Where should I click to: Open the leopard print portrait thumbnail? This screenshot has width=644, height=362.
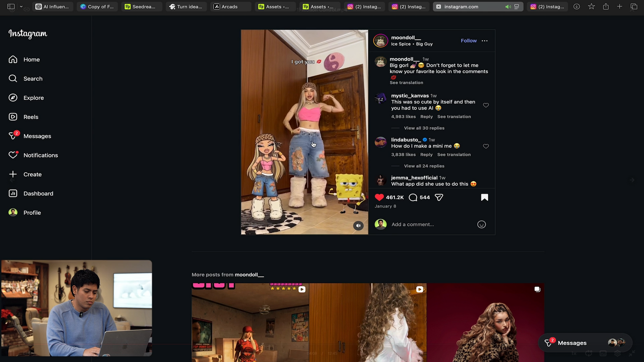coord(485,322)
